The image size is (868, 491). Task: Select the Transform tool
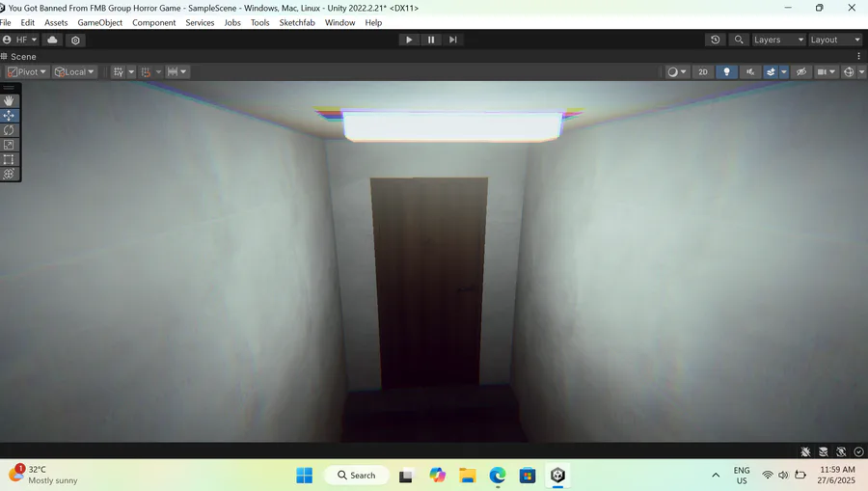[x=9, y=174]
